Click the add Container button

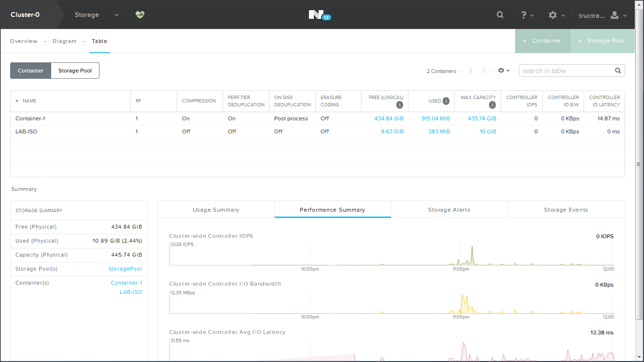tap(543, 41)
